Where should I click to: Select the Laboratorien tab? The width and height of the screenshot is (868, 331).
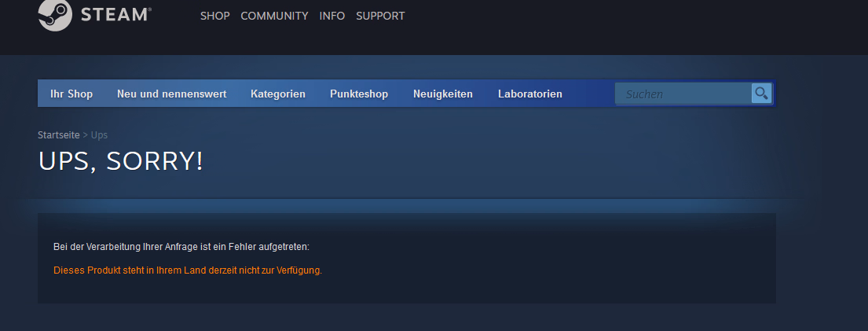click(x=529, y=94)
